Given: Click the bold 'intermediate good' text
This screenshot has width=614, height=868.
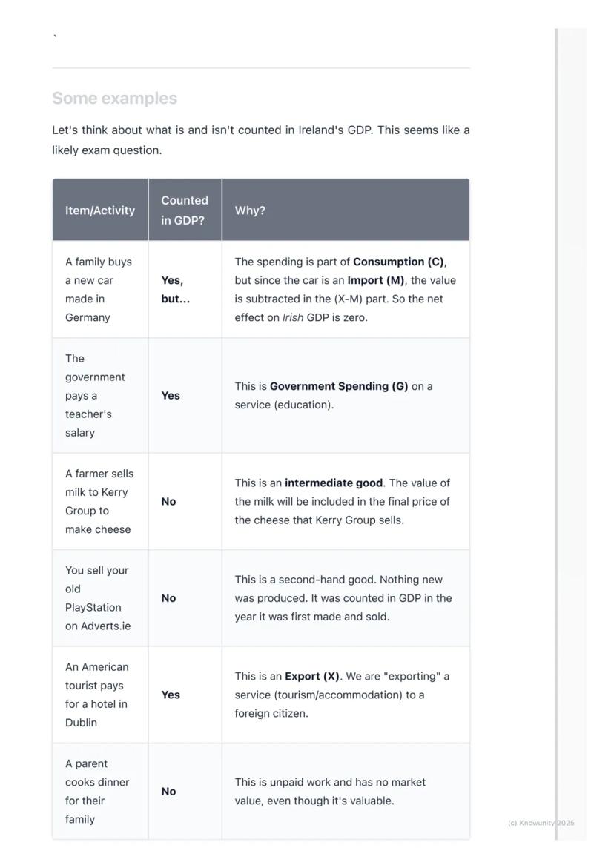Looking at the screenshot, I should 334,483.
